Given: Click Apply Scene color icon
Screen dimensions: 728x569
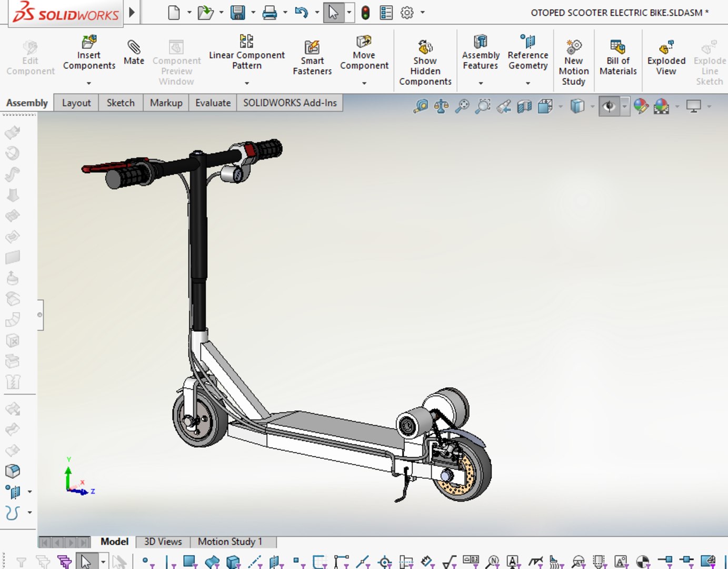Looking at the screenshot, I should [x=661, y=106].
